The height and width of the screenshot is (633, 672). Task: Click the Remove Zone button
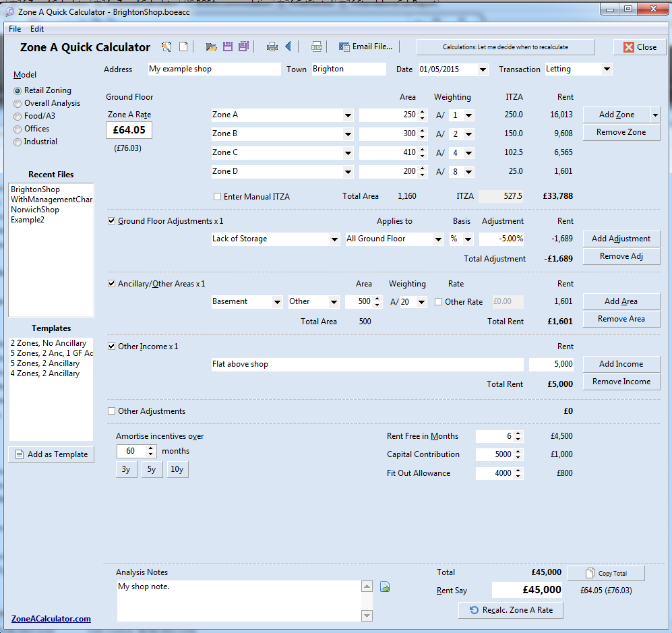[x=621, y=132]
